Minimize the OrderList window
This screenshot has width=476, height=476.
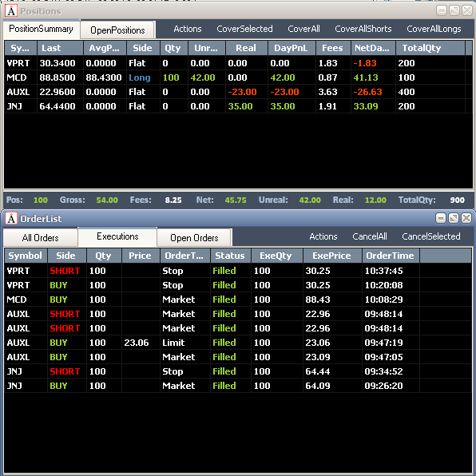click(441, 218)
